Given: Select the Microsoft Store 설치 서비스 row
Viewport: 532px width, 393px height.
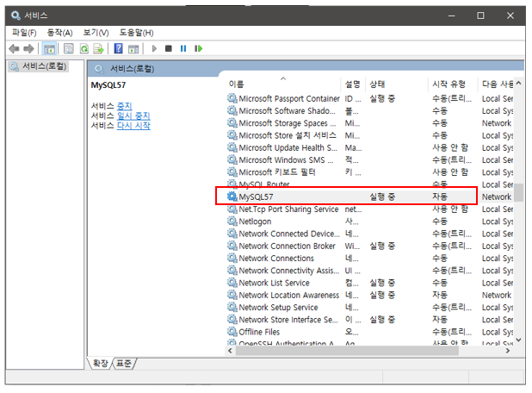Looking at the screenshot, I should point(370,135).
